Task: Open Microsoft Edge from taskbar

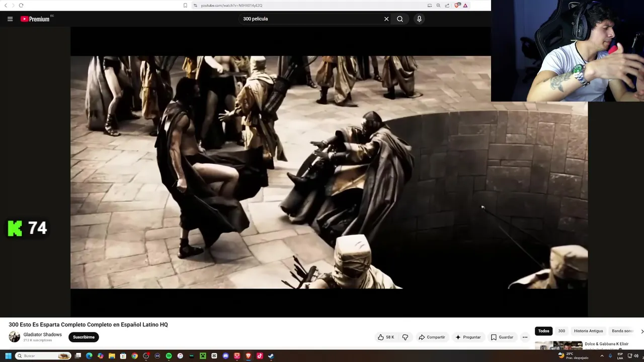Action: tap(89, 356)
